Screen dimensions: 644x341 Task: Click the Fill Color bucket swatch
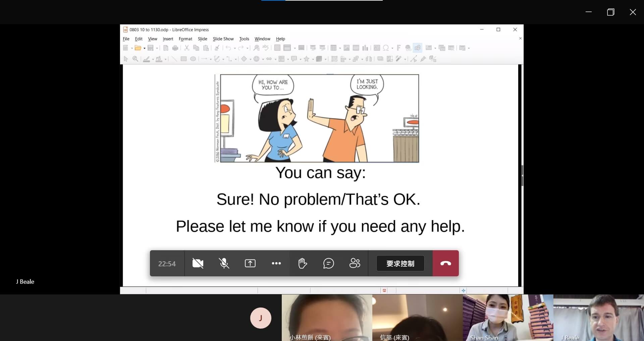[159, 59]
